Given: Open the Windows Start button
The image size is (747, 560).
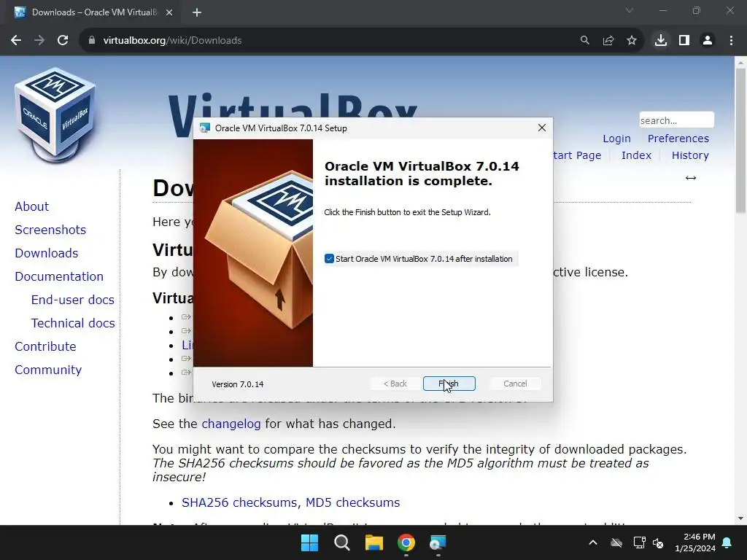Looking at the screenshot, I should [x=309, y=542].
